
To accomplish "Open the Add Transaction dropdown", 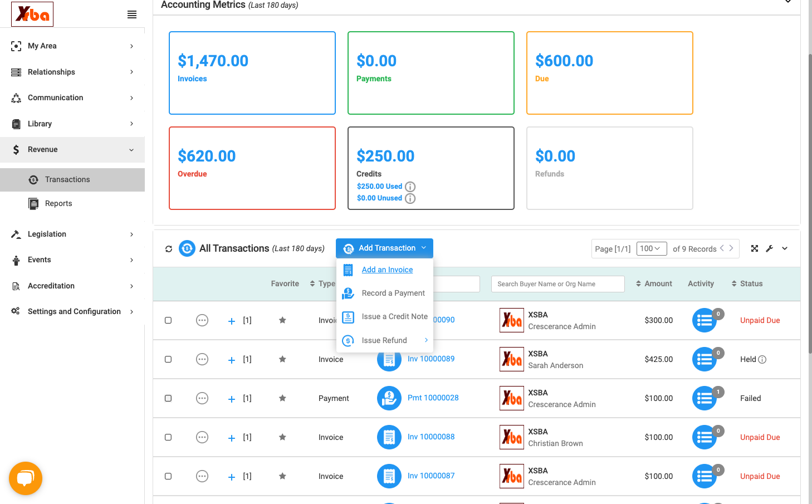I will coord(384,248).
